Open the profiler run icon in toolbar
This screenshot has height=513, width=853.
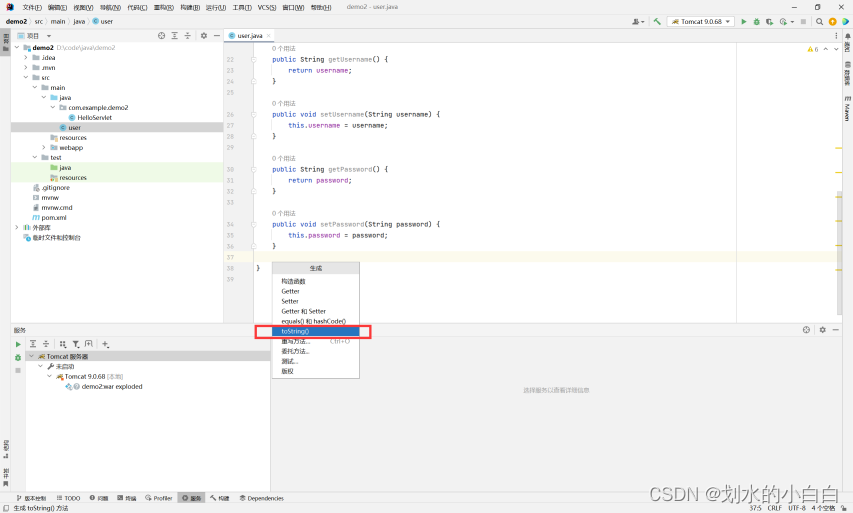point(783,22)
